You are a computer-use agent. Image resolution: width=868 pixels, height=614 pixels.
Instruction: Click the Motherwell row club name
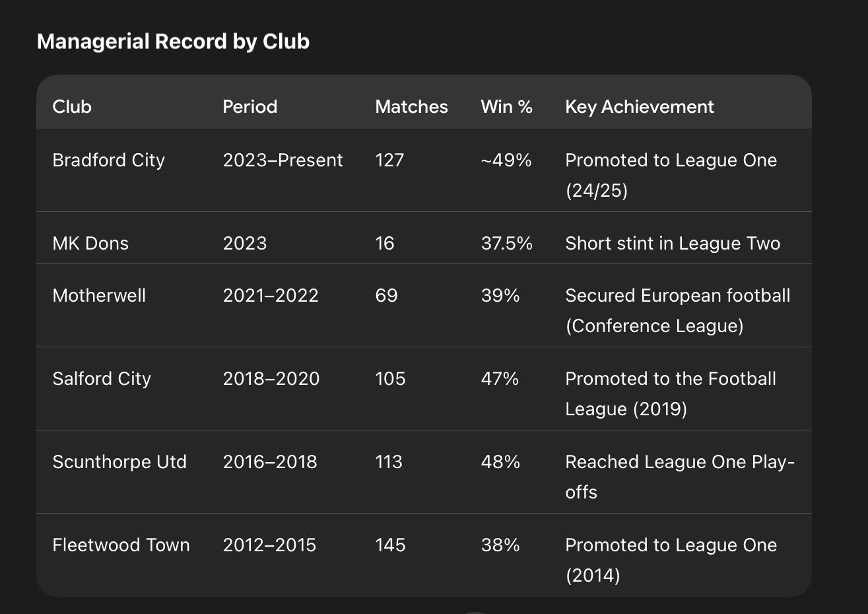point(99,295)
